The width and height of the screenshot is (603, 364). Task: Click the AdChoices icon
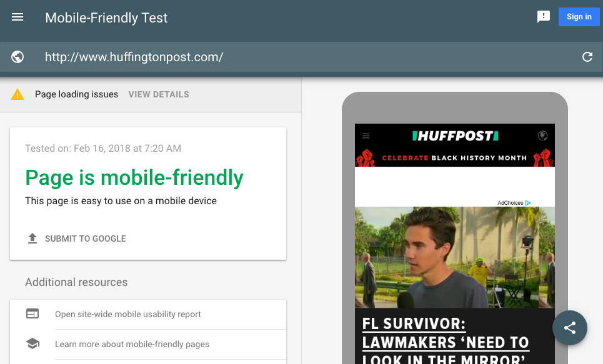click(528, 202)
